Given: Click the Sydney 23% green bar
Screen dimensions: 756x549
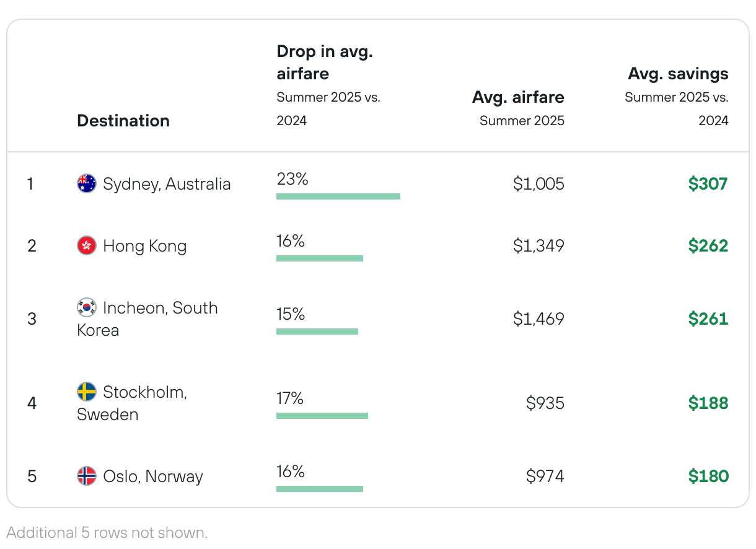Looking at the screenshot, I should (x=338, y=196).
